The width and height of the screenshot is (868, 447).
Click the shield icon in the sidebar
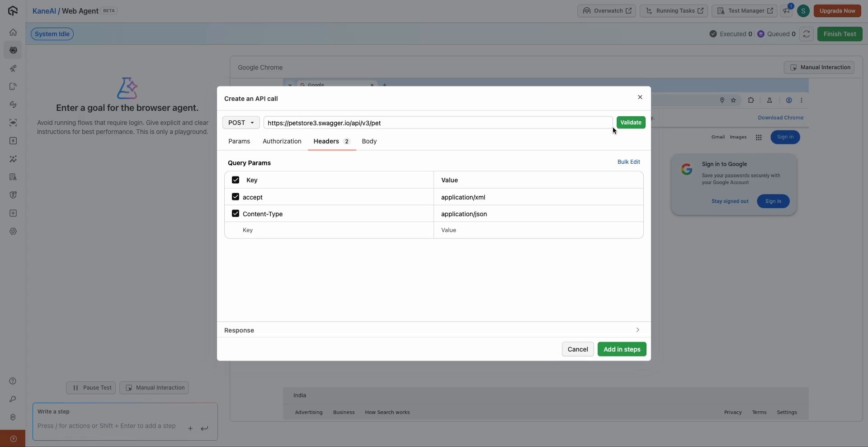13,195
